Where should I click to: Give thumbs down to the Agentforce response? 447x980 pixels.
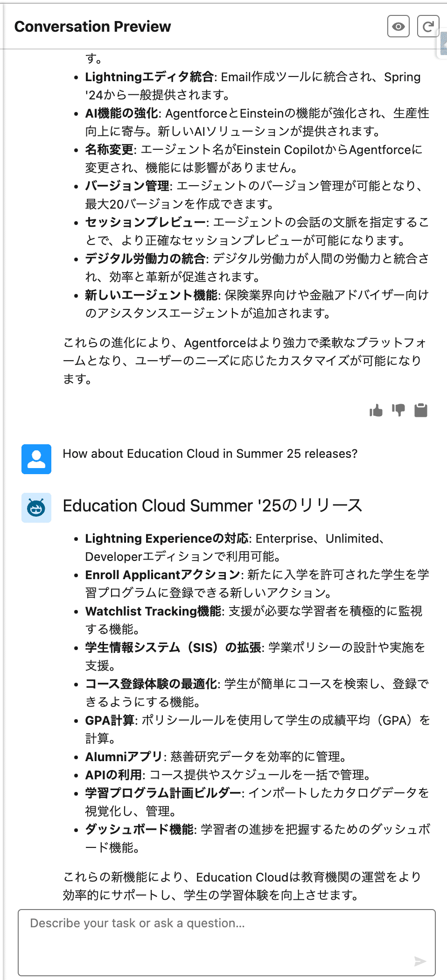[399, 411]
